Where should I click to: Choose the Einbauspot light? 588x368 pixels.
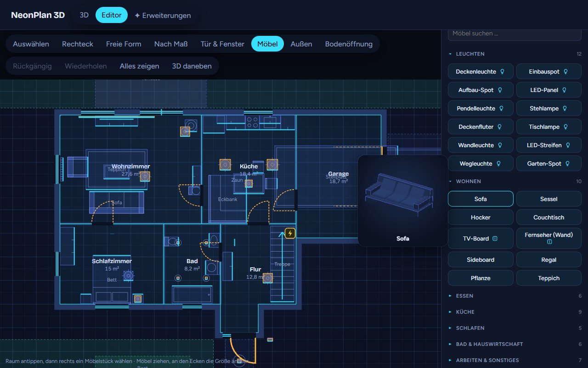pos(549,72)
